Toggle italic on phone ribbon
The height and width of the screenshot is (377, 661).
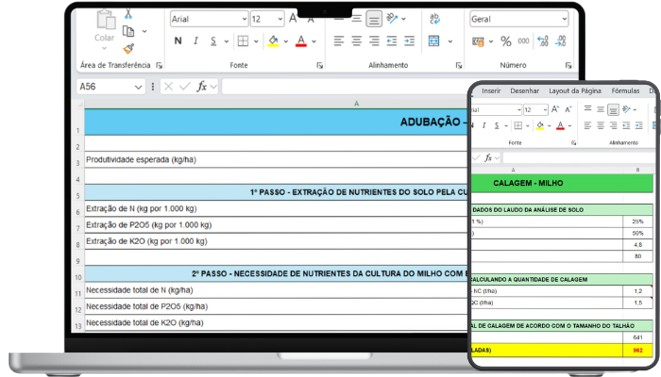484,125
